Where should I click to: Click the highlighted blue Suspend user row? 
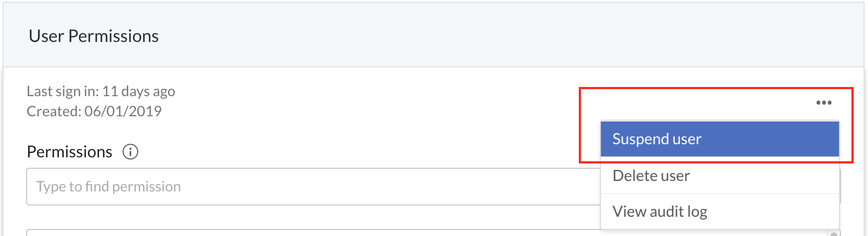720,139
